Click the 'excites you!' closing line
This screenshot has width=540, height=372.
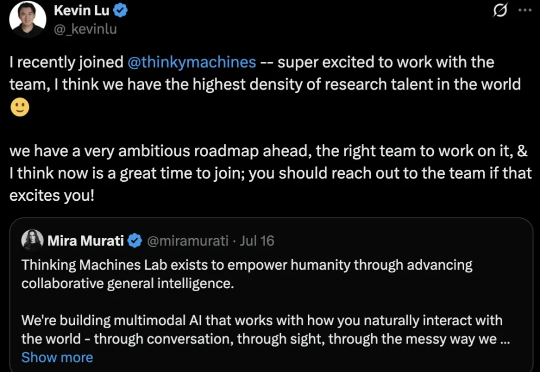(x=52, y=196)
